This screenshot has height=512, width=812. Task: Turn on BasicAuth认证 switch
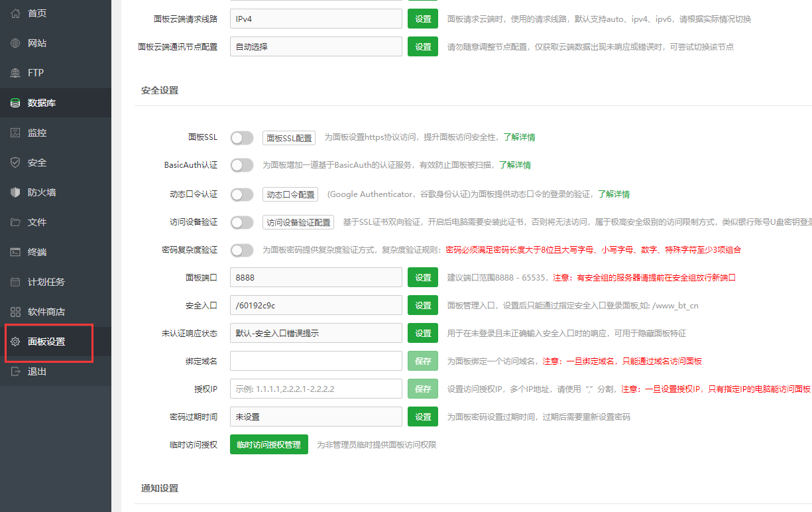click(x=242, y=165)
